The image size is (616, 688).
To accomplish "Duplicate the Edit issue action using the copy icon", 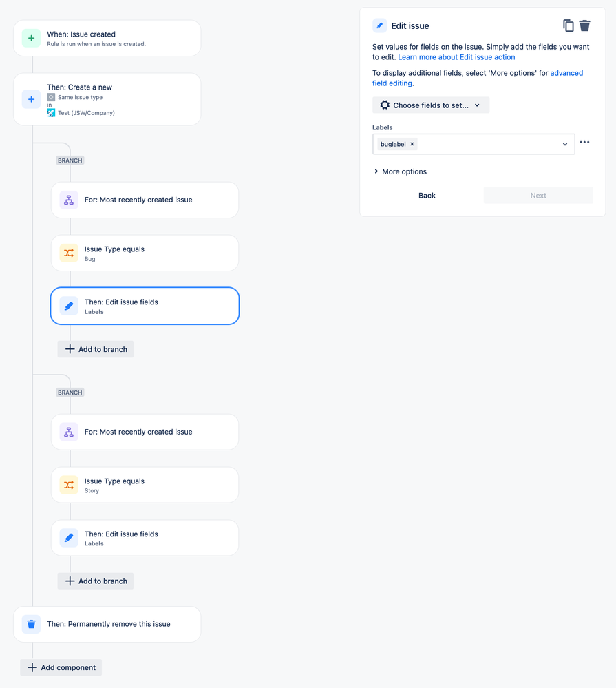I will (569, 25).
